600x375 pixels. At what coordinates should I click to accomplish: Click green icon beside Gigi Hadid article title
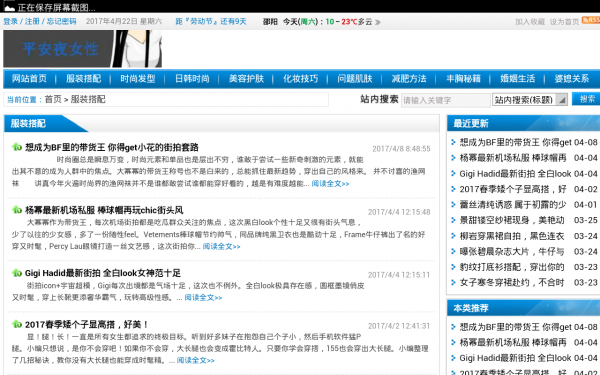click(16, 273)
